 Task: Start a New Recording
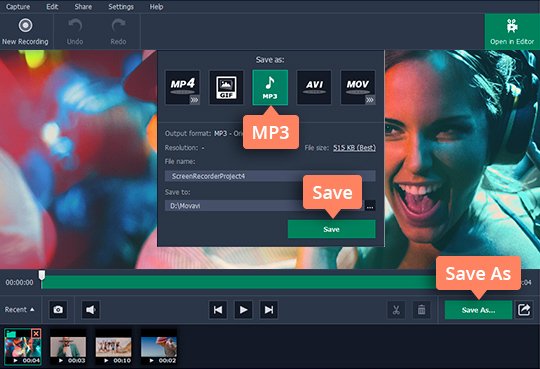coord(25,32)
